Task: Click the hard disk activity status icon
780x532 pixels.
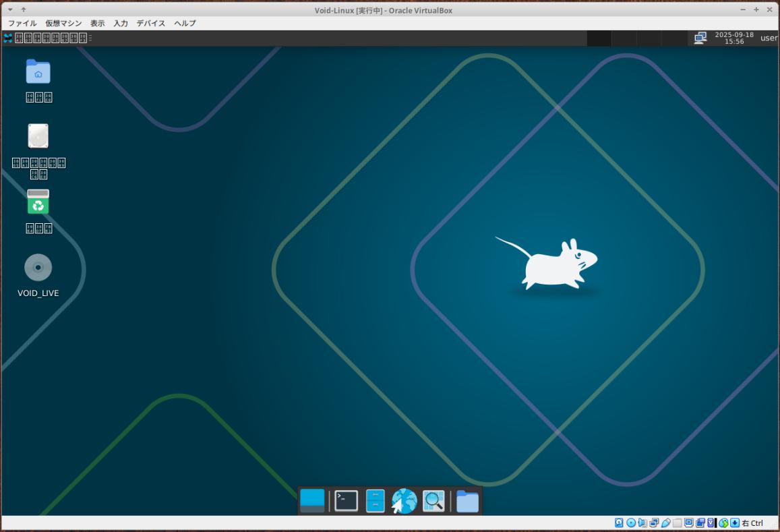Action: [x=619, y=523]
